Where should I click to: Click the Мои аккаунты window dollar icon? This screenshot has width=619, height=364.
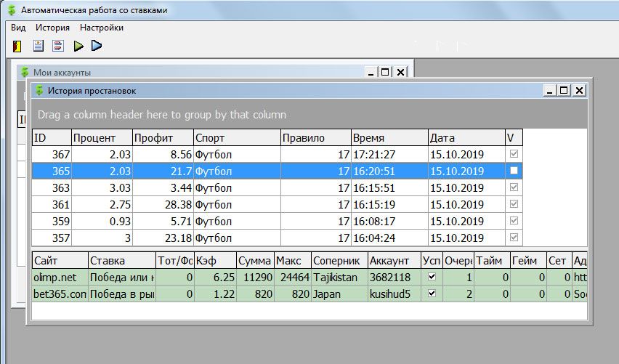pyautogui.click(x=25, y=73)
